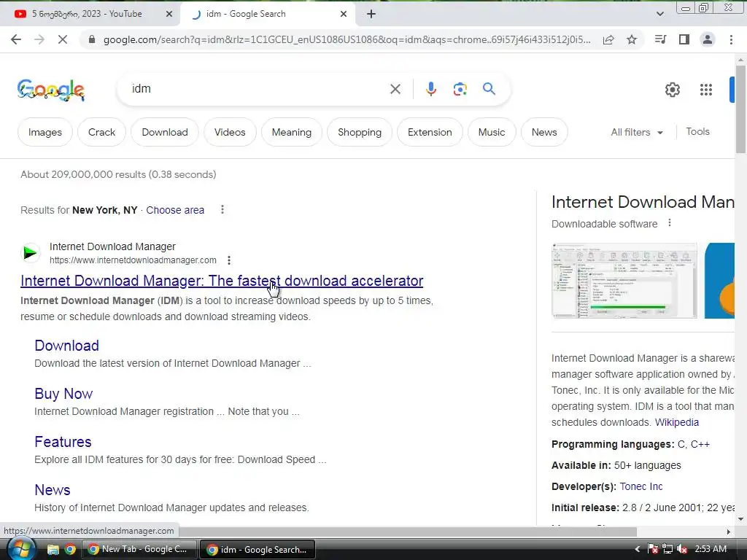747x560 pixels.
Task: Filter results by Videos
Action: [x=230, y=133]
